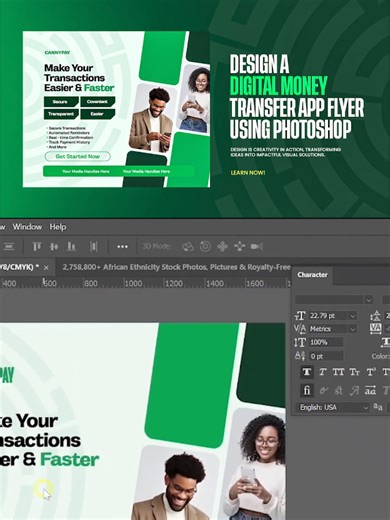Select the 3D slide mode icon
The image size is (390, 520).
pos(239,247)
